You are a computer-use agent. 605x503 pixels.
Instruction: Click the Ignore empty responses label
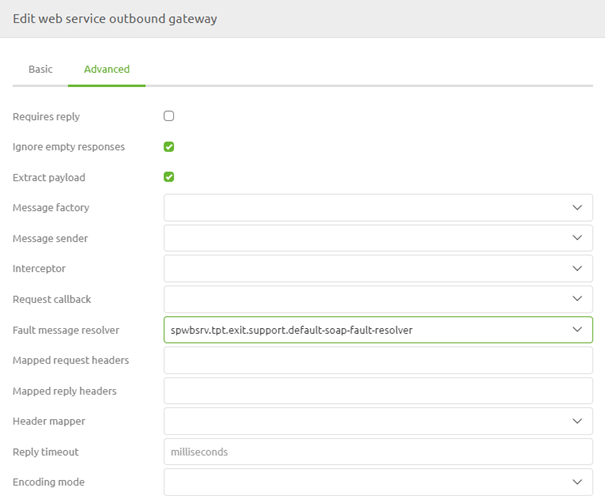pyautogui.click(x=68, y=147)
